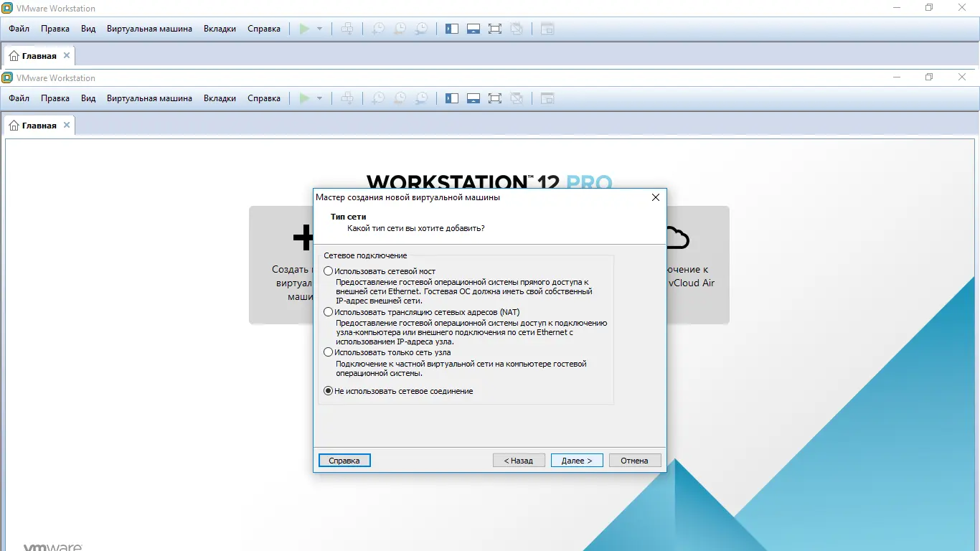Open the Файл menu in the top window
The width and height of the screenshot is (980, 551).
click(x=19, y=29)
